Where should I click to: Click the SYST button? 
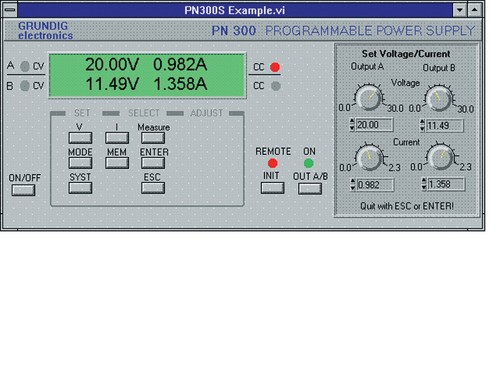point(80,188)
